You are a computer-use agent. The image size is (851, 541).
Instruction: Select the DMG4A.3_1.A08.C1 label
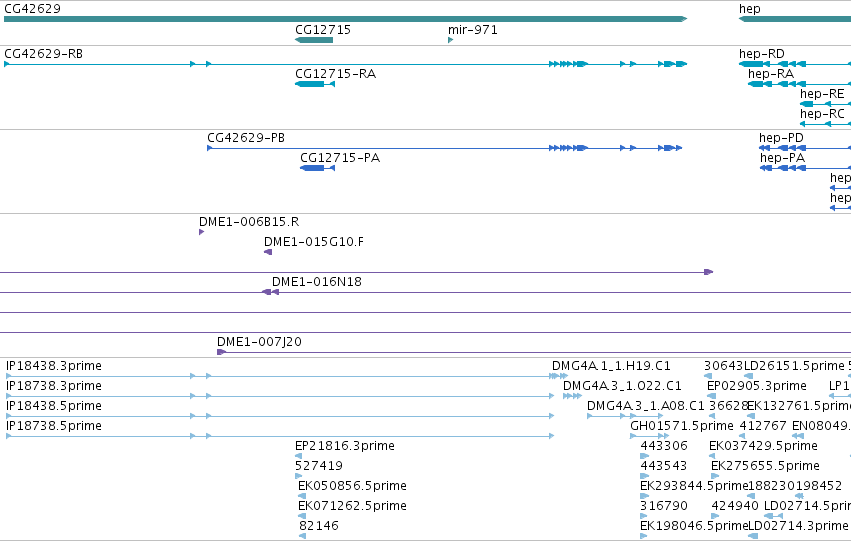(x=645, y=406)
